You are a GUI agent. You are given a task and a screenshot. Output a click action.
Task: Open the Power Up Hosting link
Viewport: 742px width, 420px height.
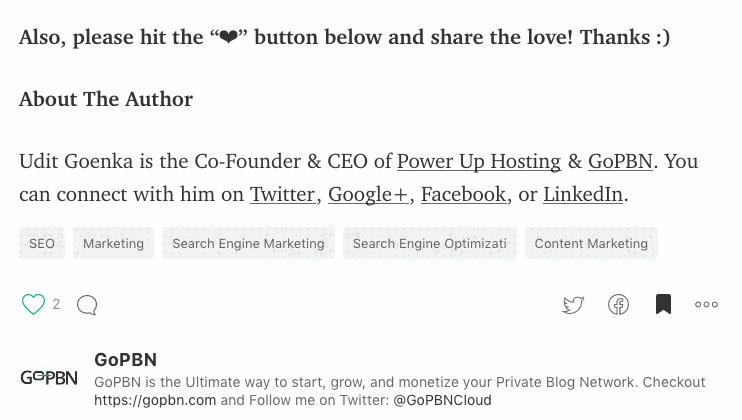479,161
